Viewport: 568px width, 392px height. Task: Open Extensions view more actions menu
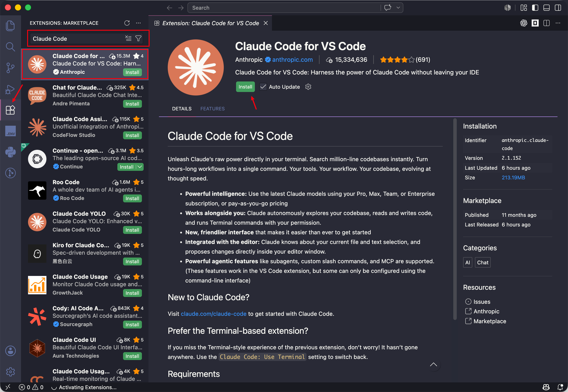(x=139, y=23)
